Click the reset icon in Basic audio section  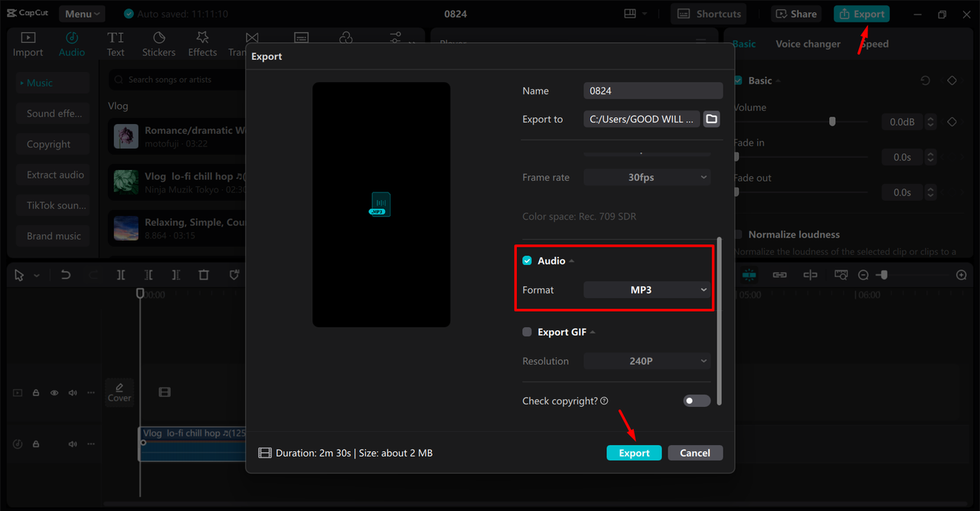coord(925,80)
